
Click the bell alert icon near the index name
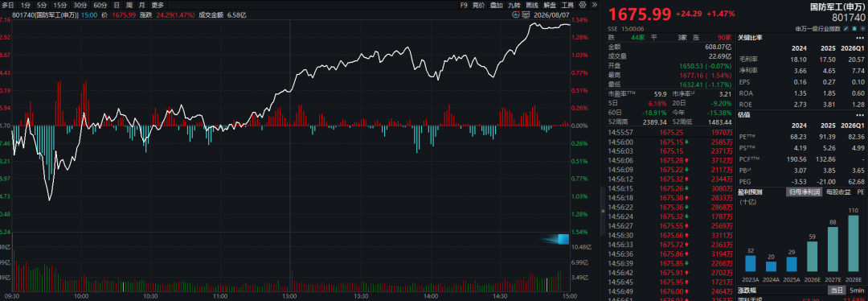coord(854,29)
